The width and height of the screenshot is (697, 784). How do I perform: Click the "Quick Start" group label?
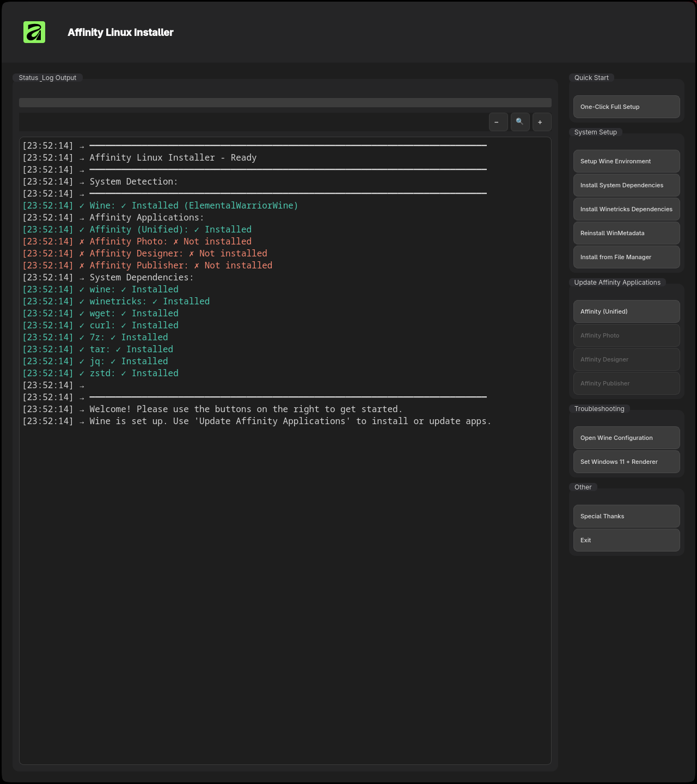591,78
